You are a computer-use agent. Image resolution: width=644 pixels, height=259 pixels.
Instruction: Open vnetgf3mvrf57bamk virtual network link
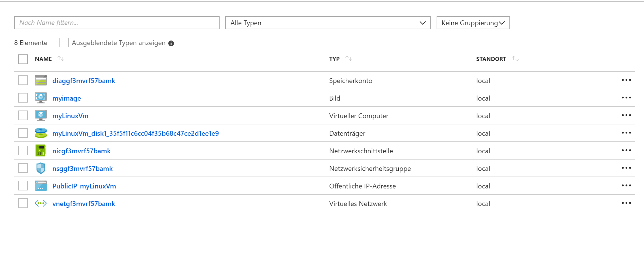coord(84,204)
